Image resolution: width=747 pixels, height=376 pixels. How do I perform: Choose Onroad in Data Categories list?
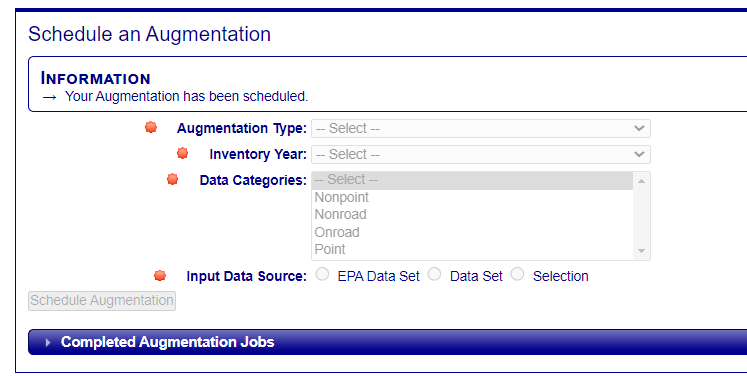[337, 232]
